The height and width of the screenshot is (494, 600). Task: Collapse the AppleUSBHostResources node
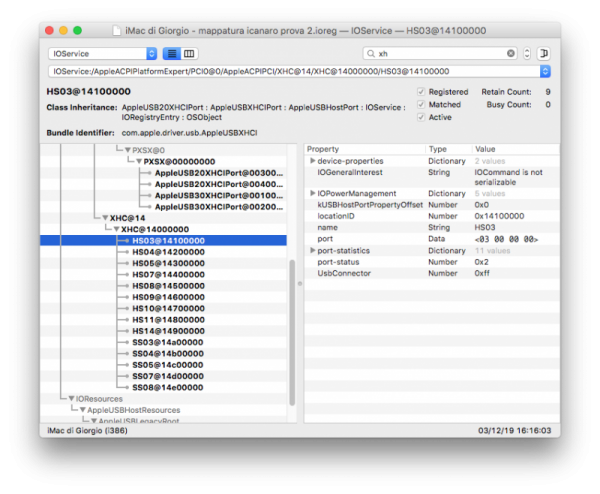83,410
